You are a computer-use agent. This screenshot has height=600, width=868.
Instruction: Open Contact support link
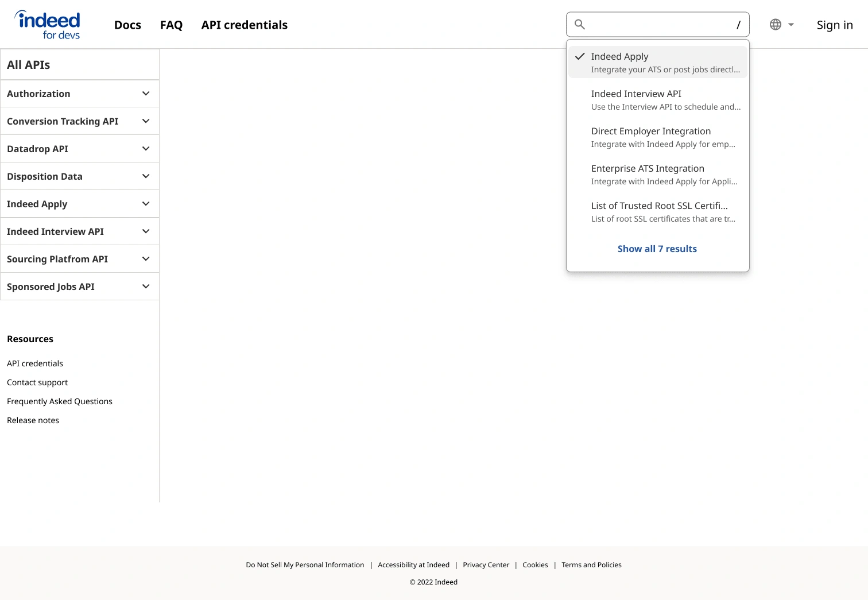tap(37, 382)
